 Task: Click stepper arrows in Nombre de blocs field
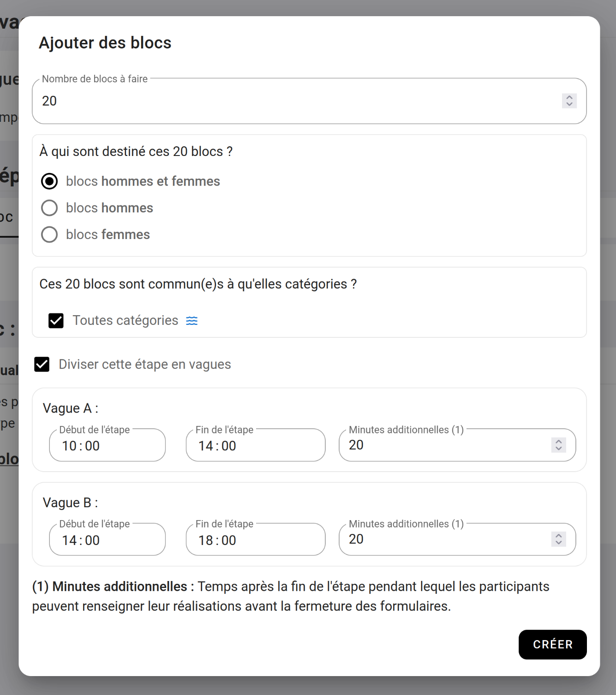pos(569,101)
